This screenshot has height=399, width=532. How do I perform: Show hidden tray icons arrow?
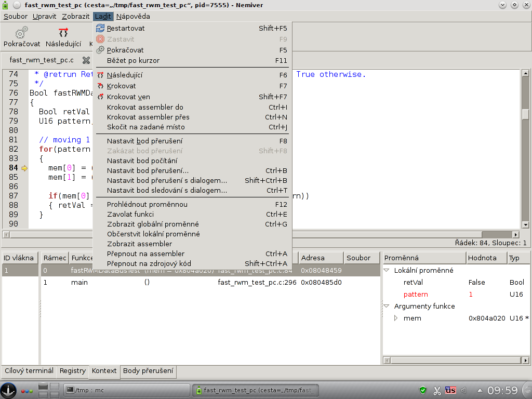point(480,390)
